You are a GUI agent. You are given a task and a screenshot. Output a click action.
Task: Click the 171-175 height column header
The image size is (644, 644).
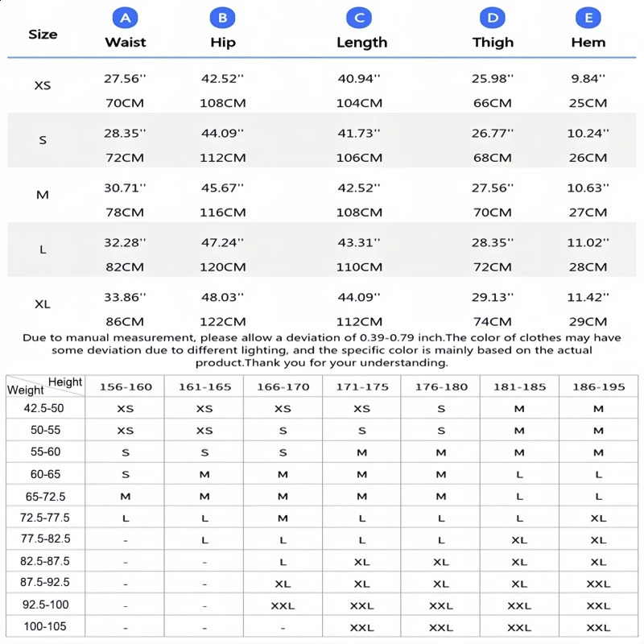[x=361, y=387]
